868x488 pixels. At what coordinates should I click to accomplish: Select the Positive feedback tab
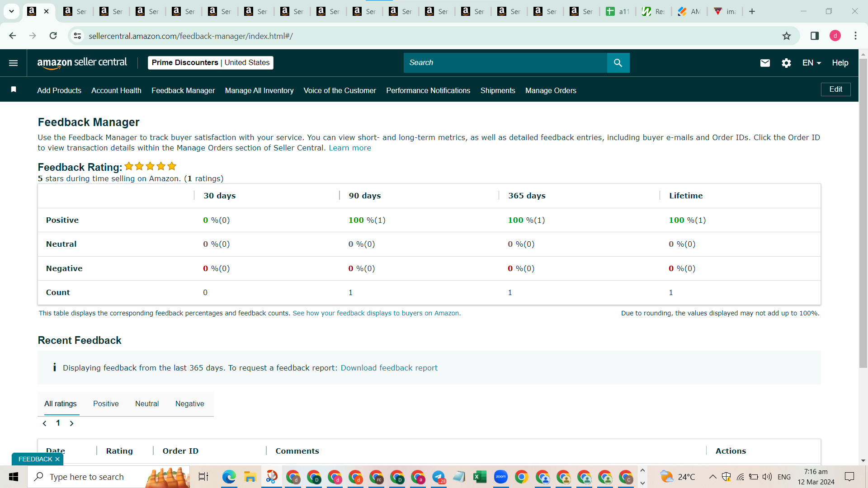[x=106, y=404]
